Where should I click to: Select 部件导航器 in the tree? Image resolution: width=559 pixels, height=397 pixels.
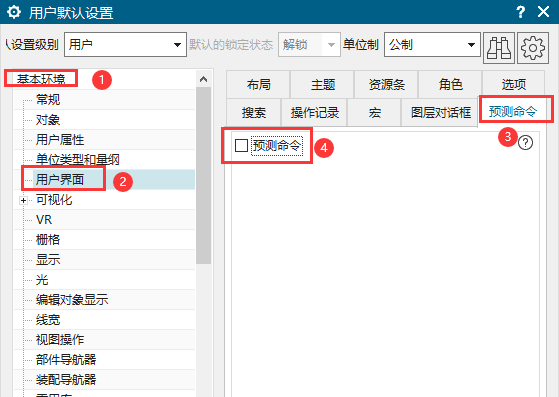tap(66, 360)
